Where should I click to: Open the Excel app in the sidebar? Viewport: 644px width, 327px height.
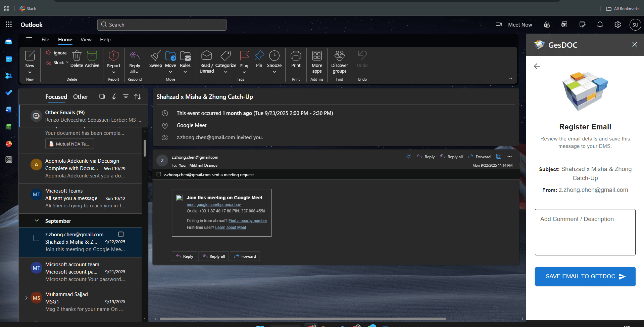point(9,127)
